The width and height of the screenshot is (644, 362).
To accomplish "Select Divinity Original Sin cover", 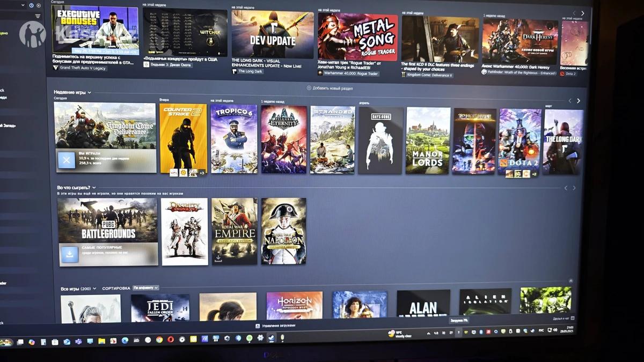I will pyautogui.click(x=185, y=232).
